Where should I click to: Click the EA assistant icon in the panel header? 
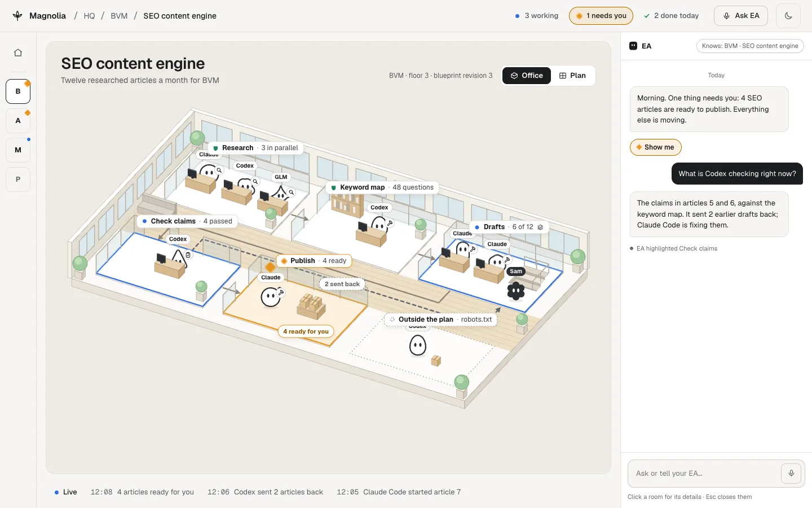coord(633,46)
